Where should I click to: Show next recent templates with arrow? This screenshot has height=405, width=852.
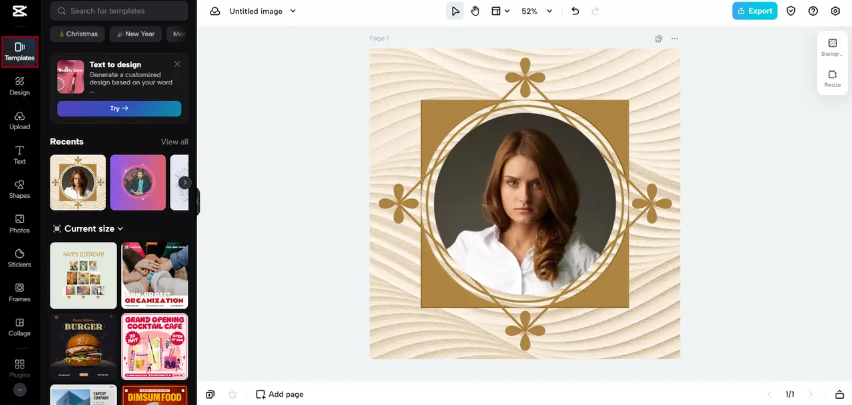pyautogui.click(x=185, y=183)
